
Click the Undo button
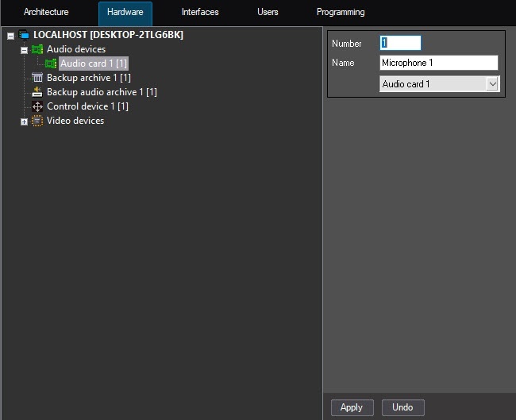click(402, 407)
